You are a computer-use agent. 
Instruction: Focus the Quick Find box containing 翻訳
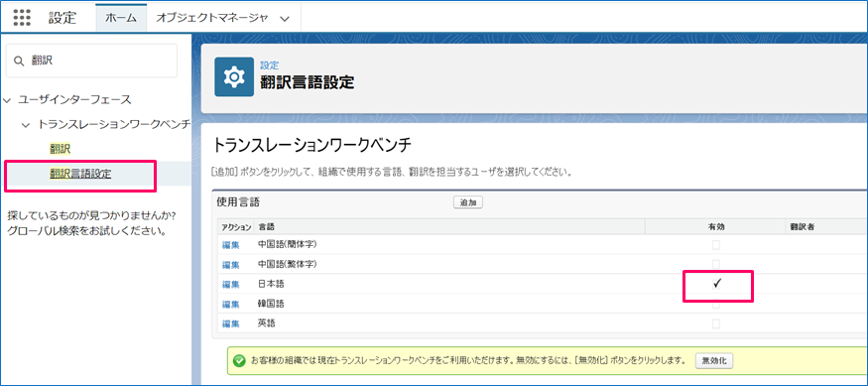coord(91,61)
